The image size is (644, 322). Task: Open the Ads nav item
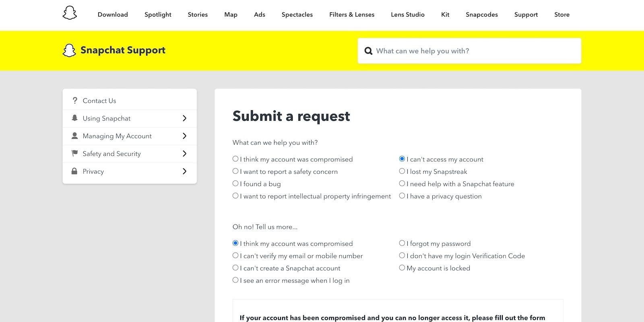click(260, 14)
